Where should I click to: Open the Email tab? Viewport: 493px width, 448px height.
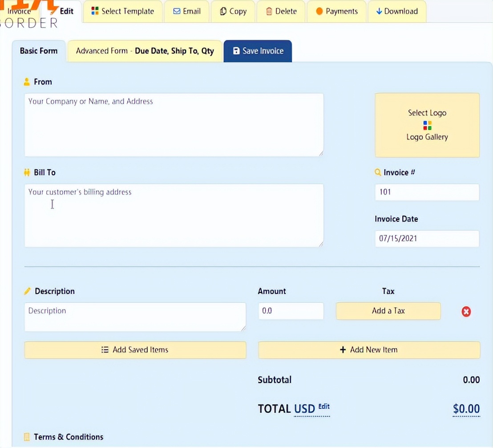pos(187,11)
